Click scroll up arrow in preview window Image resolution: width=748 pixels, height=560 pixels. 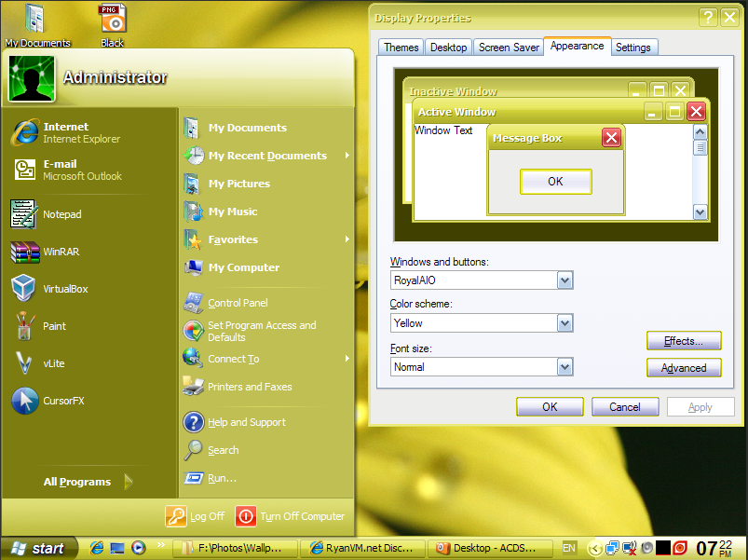[700, 132]
